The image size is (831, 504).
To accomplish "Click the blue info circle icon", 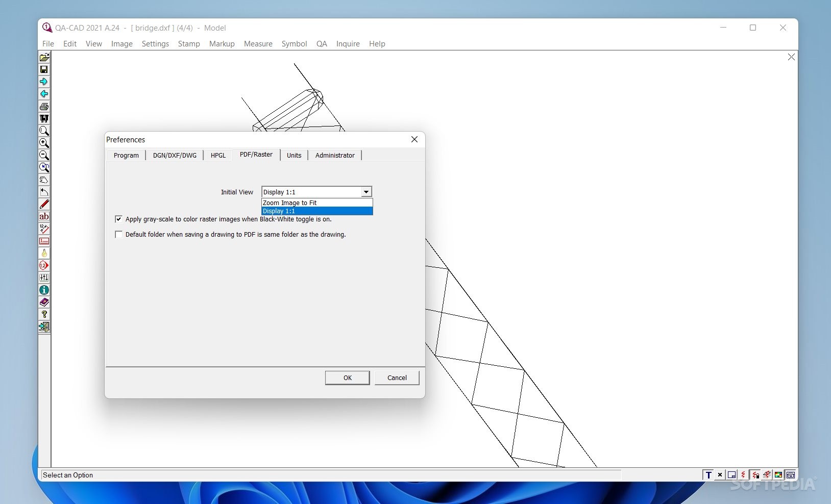I will point(44,290).
